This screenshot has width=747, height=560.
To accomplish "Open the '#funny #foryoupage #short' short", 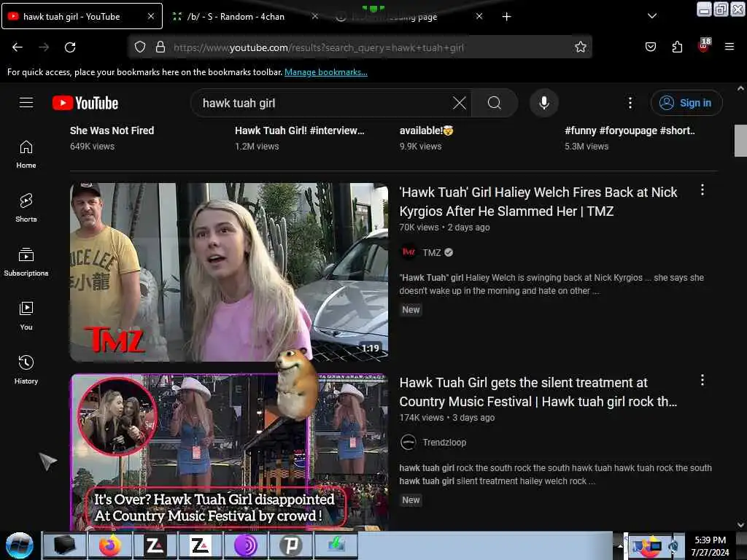I will coord(630,131).
